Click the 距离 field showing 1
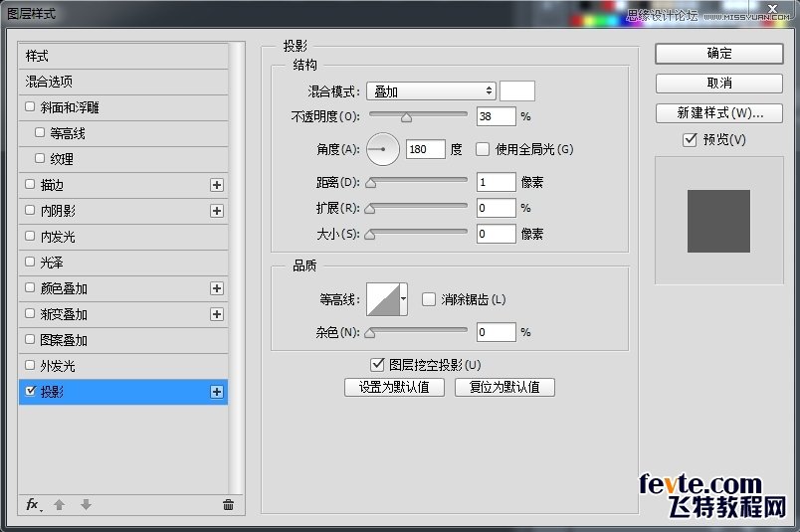The image size is (800, 532). (x=496, y=182)
